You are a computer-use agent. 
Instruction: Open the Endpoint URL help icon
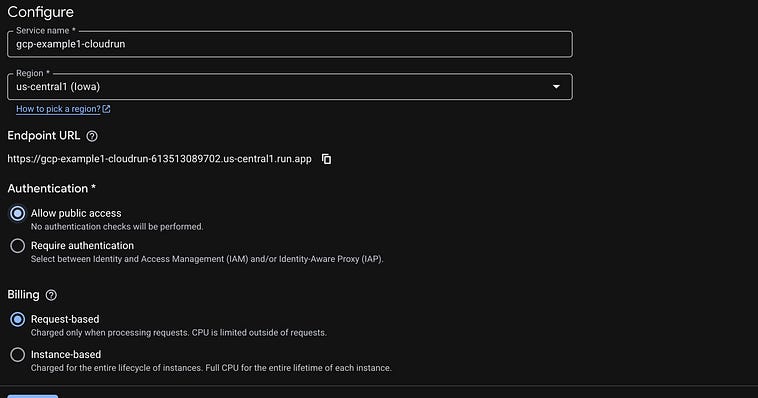92,136
